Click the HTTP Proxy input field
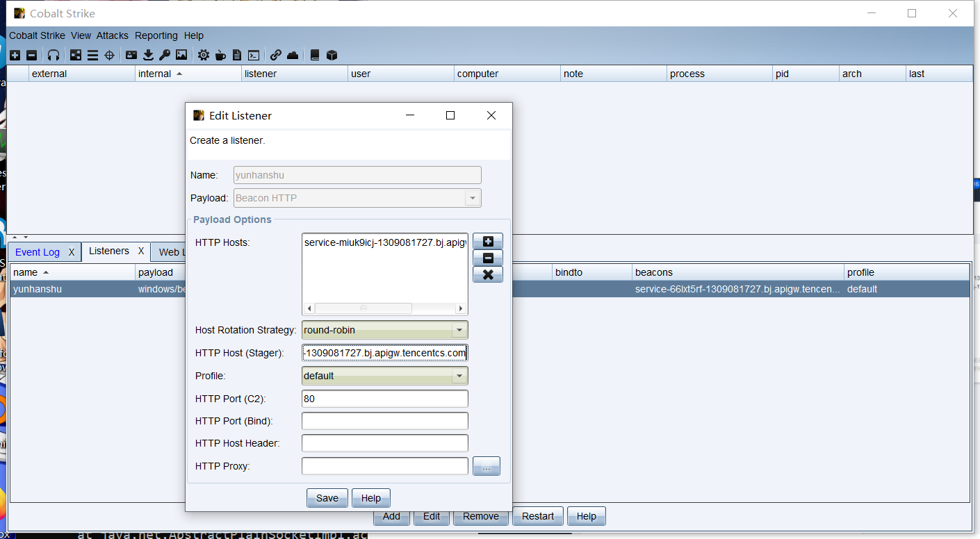Image resolution: width=980 pixels, height=539 pixels. 385,466
